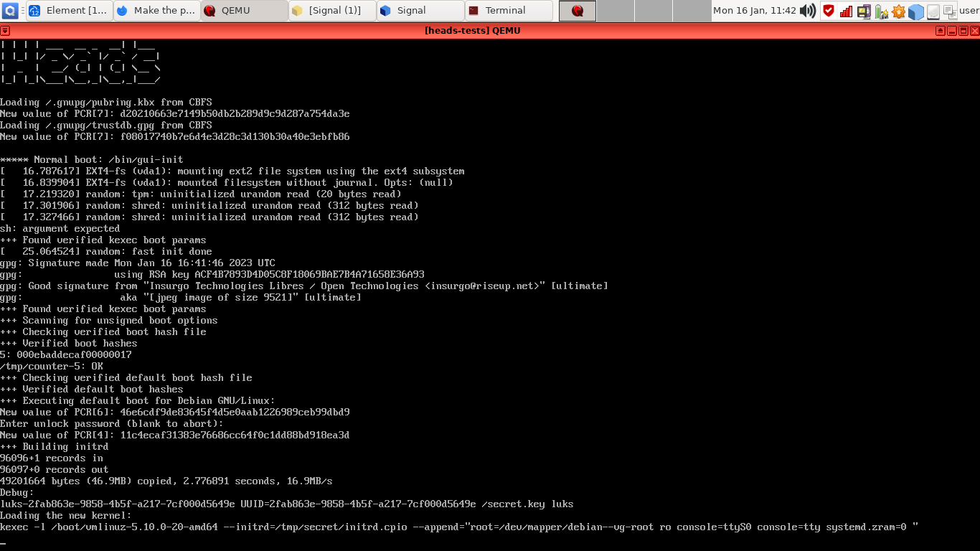Click the 'luks-2fab863e' crypttab debug line
Viewport: 980px width, 551px height.
coord(287,504)
